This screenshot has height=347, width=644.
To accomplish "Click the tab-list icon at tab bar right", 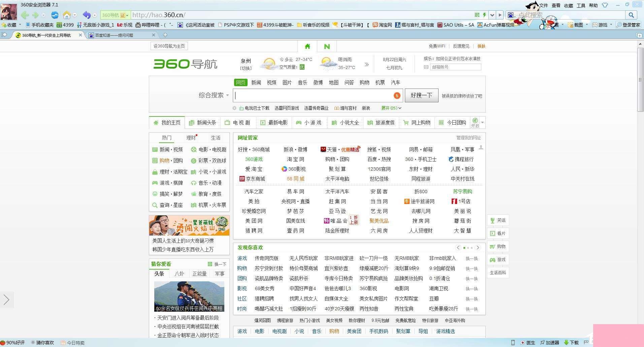I will 639,35.
